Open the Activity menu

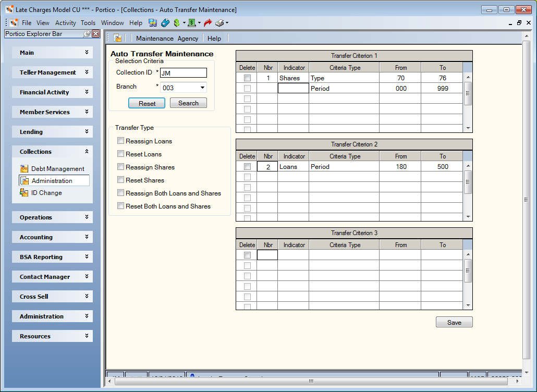pyautogui.click(x=65, y=23)
